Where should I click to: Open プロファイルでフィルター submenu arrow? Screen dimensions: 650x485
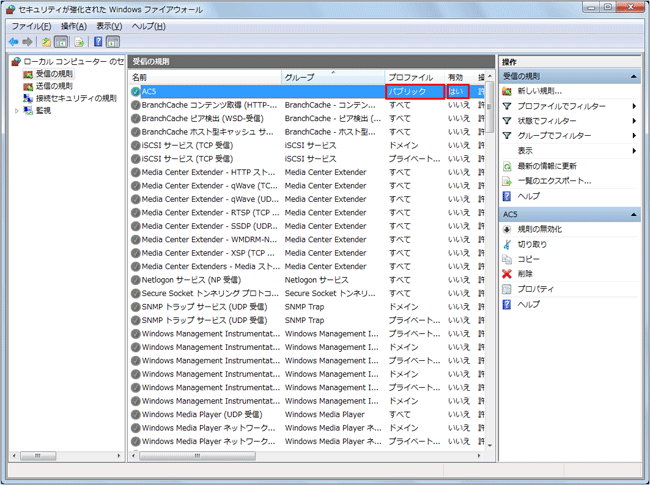tap(634, 106)
